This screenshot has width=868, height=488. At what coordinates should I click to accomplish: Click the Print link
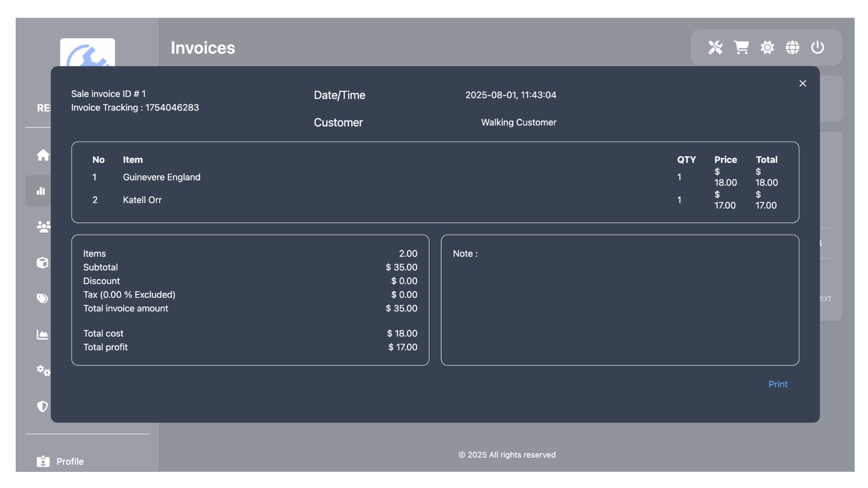coord(778,384)
